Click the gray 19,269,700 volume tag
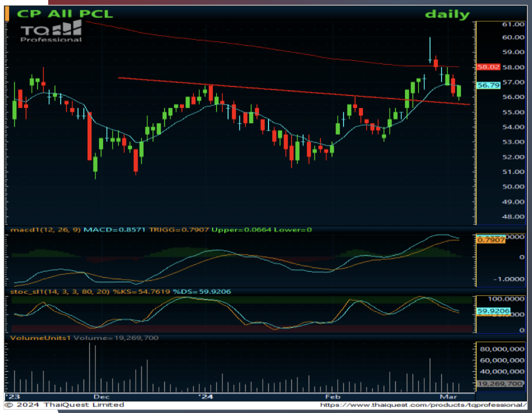The height and width of the screenshot is (413, 532). (x=500, y=384)
